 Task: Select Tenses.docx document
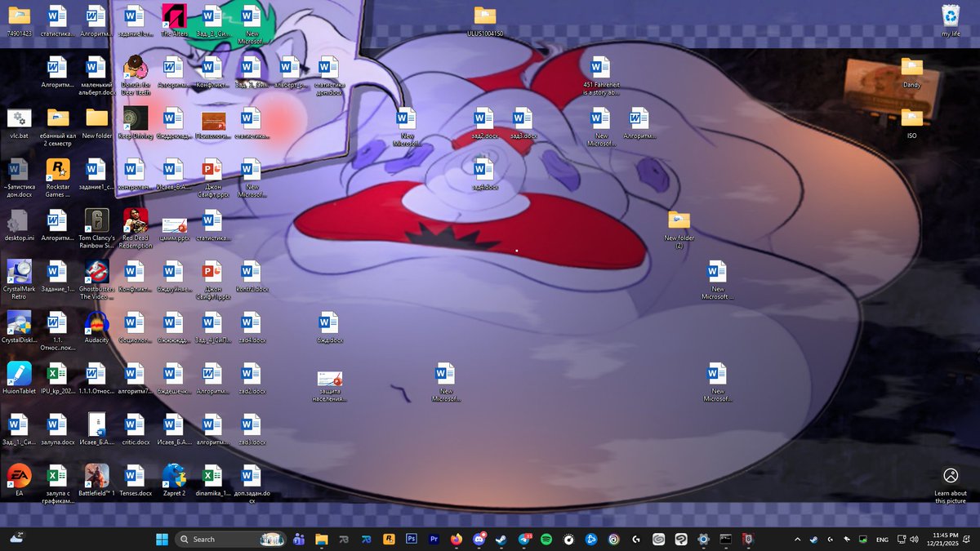[x=135, y=480]
